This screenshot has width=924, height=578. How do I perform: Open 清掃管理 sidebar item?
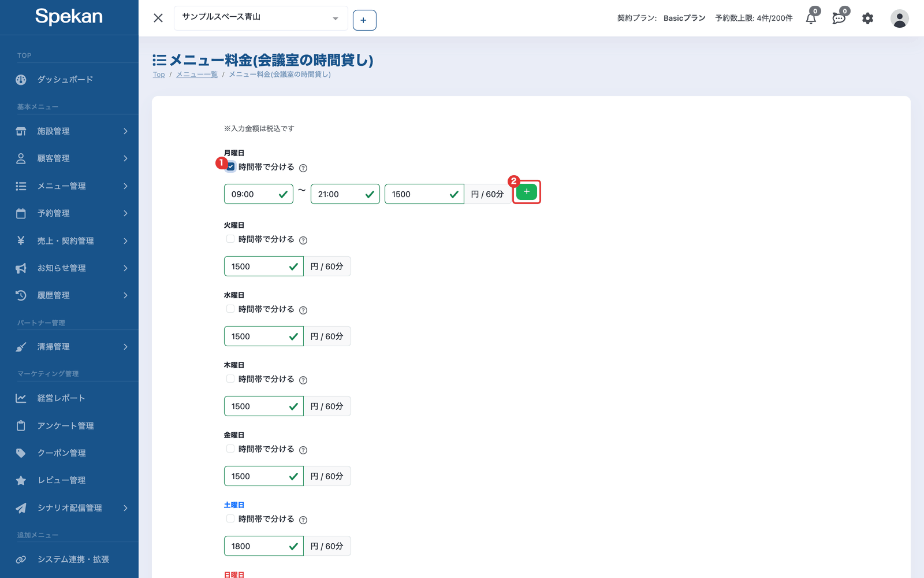click(x=69, y=347)
